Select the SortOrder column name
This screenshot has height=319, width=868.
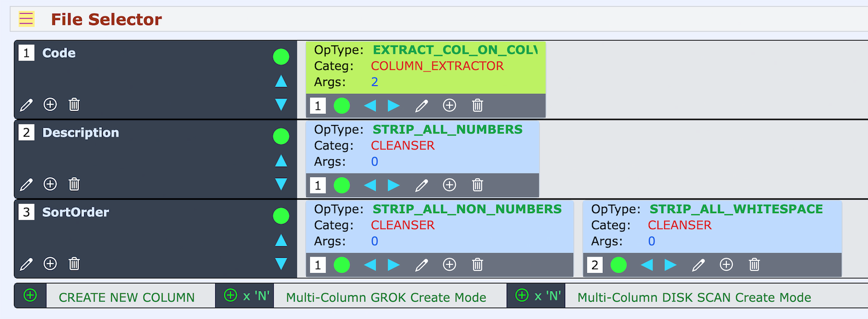pos(76,212)
